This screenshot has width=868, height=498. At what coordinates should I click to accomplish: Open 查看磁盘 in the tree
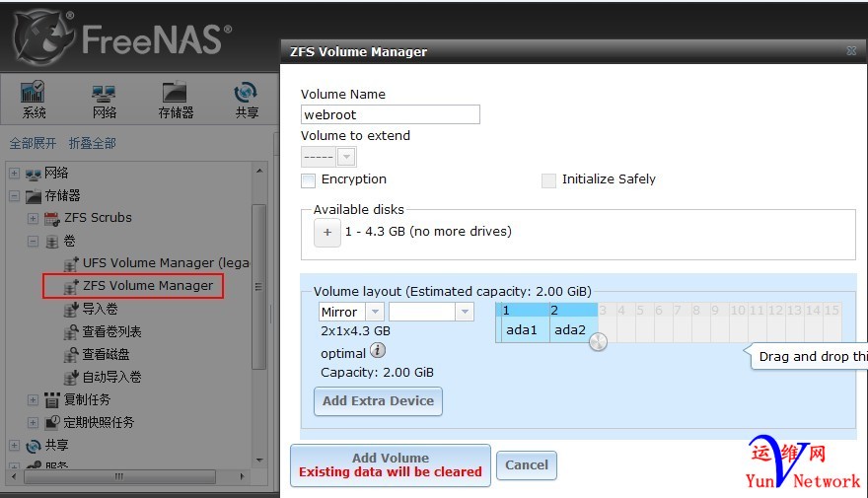106,354
